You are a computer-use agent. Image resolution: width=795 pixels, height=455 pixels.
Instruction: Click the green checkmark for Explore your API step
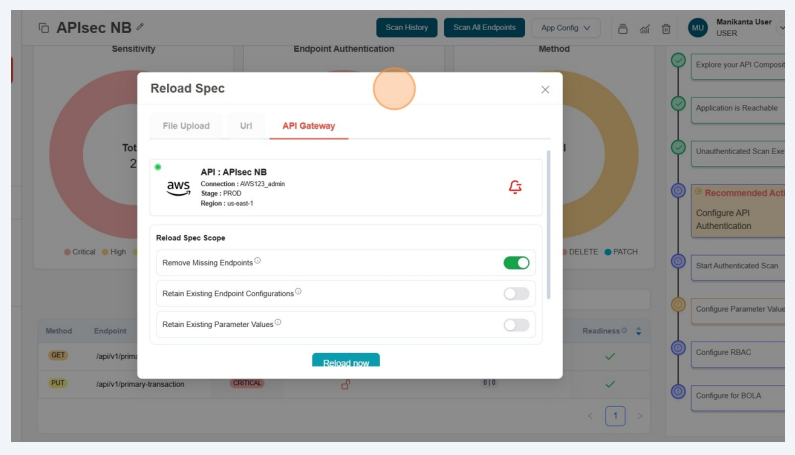click(678, 60)
